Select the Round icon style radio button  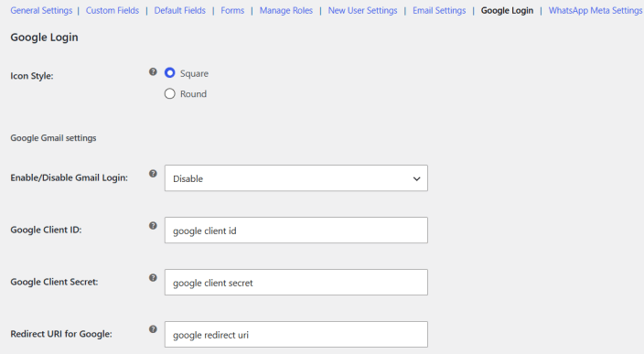[x=169, y=93]
